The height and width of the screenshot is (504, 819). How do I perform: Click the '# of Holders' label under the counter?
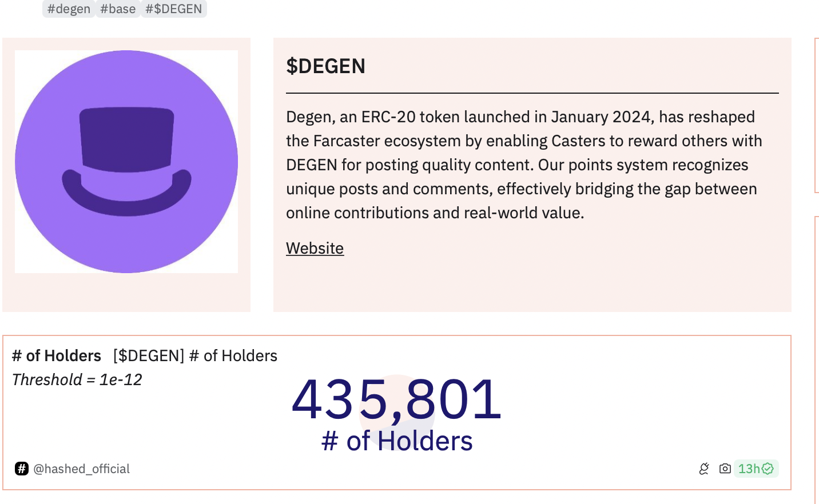point(397,441)
